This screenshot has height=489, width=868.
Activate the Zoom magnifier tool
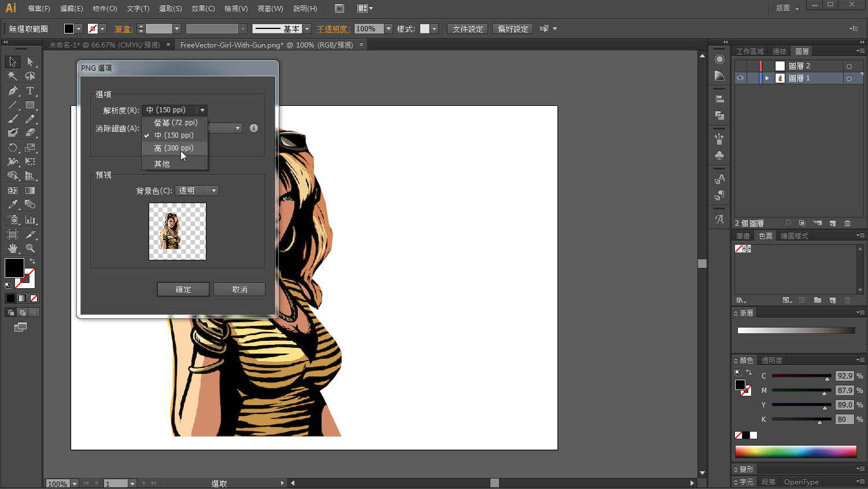(x=30, y=248)
